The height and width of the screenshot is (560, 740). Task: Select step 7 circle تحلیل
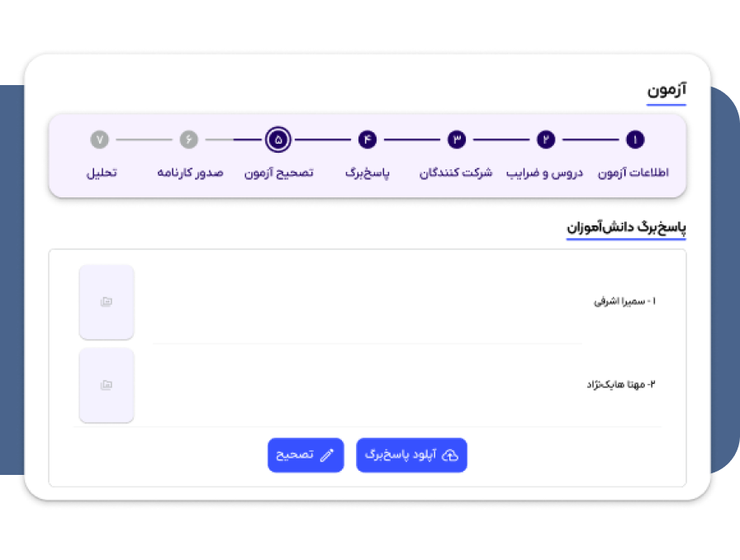coord(100,140)
